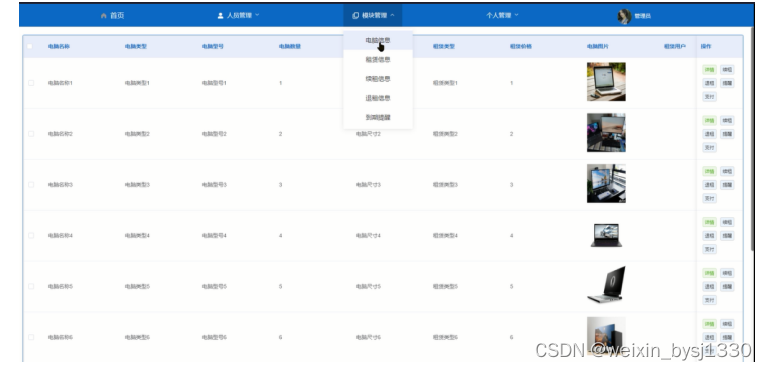Collapse the open 模块管理 dropdown
767x370 pixels.
(x=373, y=16)
